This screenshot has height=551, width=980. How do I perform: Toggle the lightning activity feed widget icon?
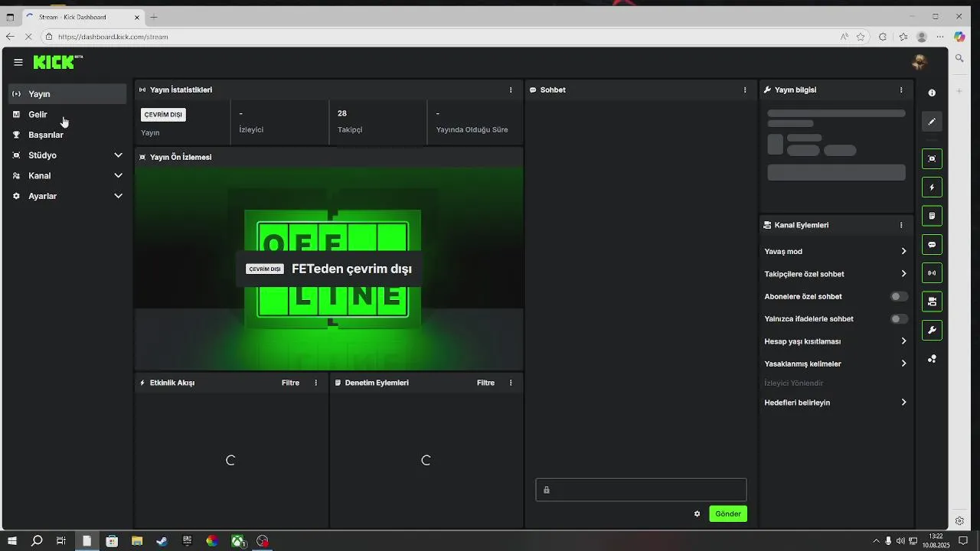[x=932, y=187]
